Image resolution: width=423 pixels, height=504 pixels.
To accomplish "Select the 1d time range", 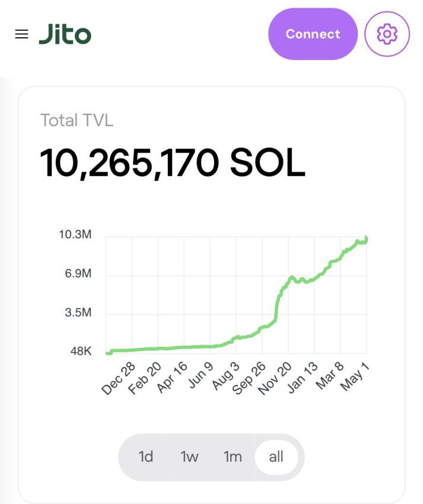I will coord(145,457).
